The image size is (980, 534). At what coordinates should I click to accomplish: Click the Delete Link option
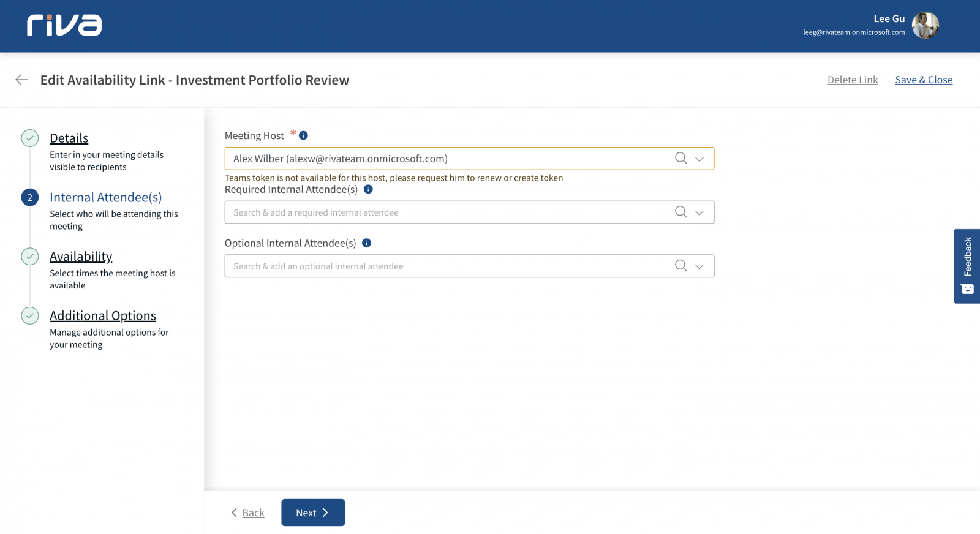[x=853, y=80]
